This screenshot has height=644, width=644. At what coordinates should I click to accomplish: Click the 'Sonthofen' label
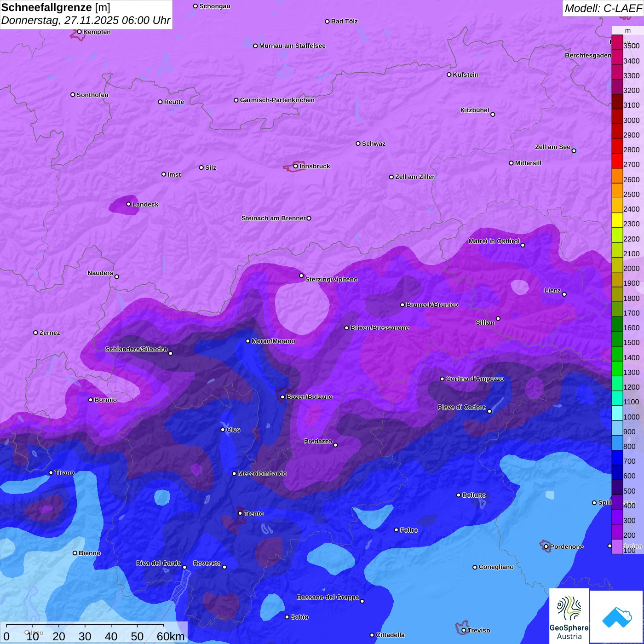click(x=92, y=95)
